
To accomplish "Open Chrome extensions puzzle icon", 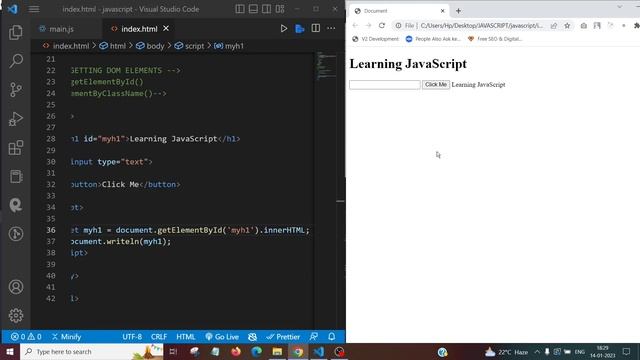I will click(636, 26).
